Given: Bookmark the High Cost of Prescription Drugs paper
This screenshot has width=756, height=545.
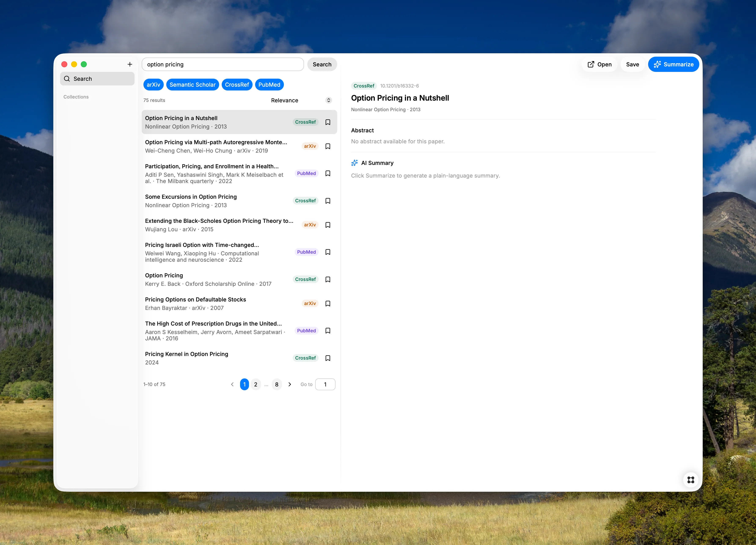Looking at the screenshot, I should (328, 331).
